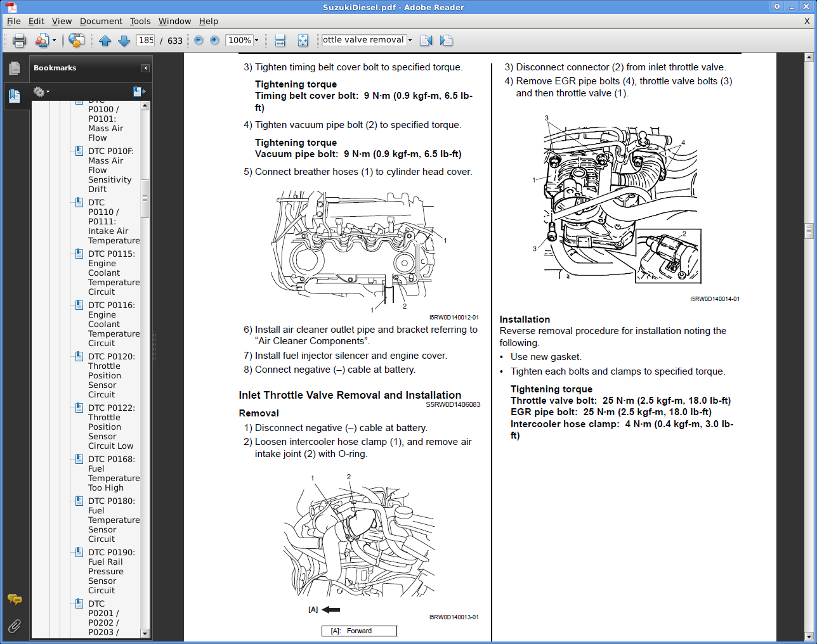Select bookmark DTC P0122 Throttle Position Sensor Circuit Low
The width and height of the screenshot is (817, 644).
112,427
